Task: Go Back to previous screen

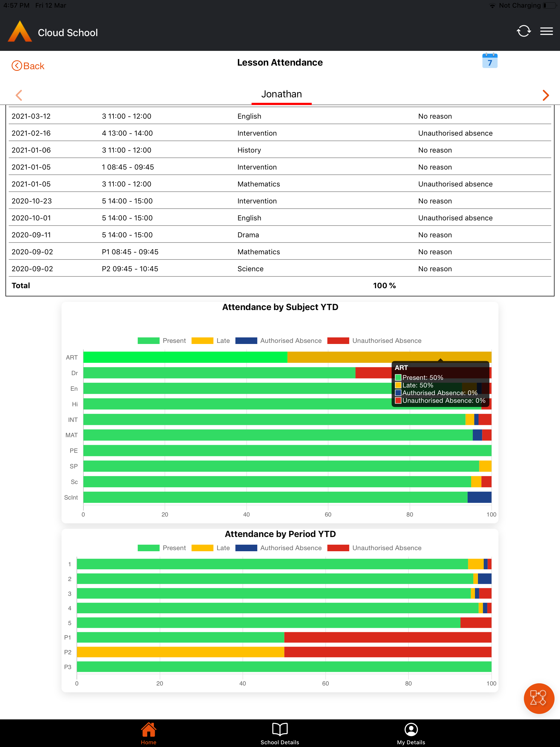Action: [28, 66]
